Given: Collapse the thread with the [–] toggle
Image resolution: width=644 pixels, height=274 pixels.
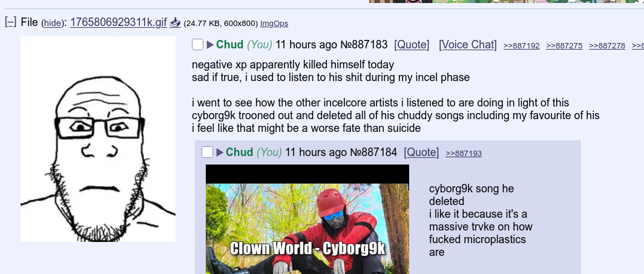Looking at the screenshot, I should pyautogui.click(x=11, y=22).
